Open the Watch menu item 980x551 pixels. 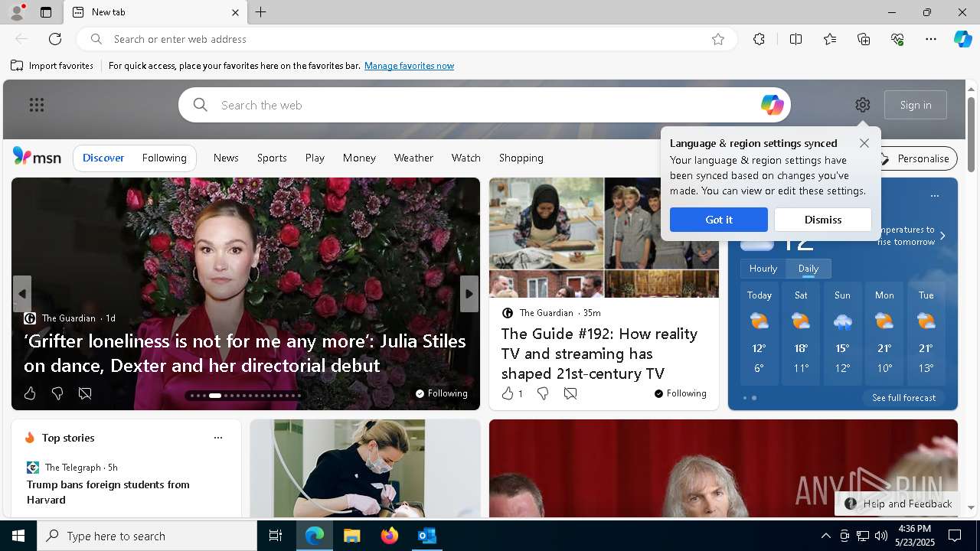point(466,158)
